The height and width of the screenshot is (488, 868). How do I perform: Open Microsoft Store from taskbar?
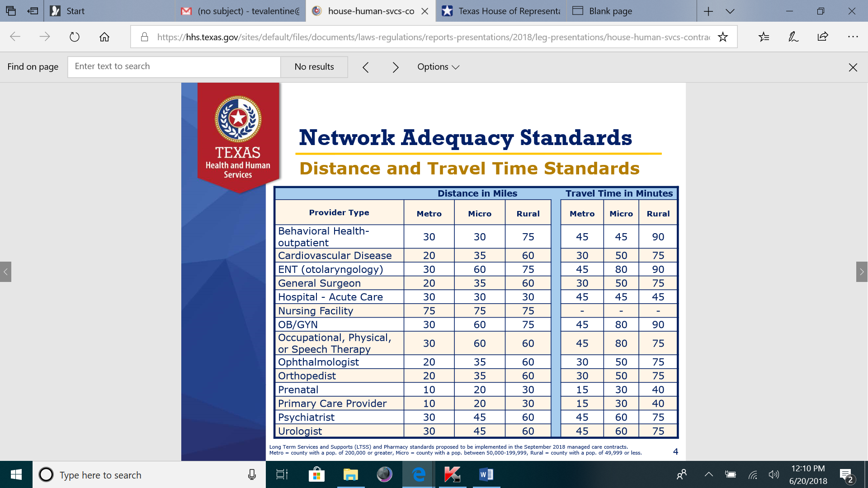[x=316, y=474]
